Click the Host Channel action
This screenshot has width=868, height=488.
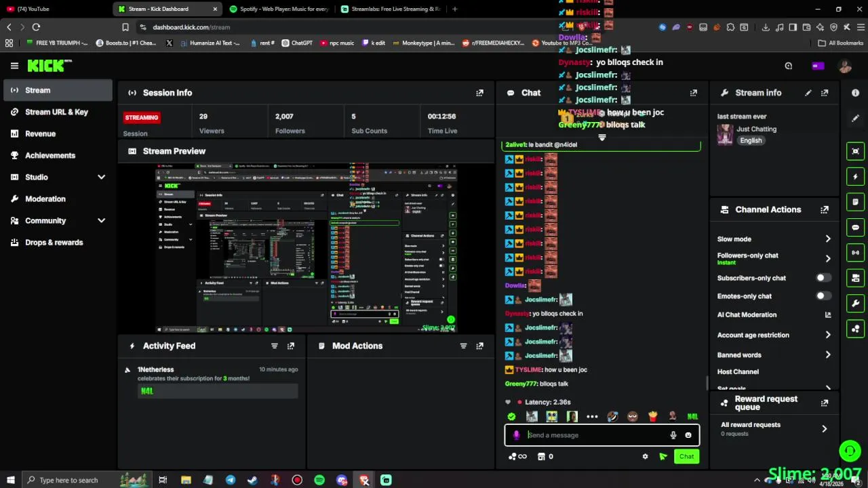pos(738,372)
